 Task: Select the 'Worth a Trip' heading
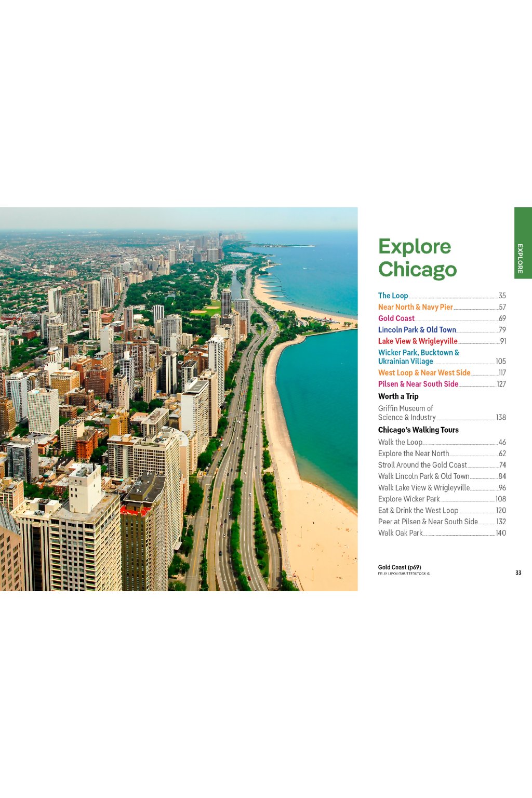(398, 396)
